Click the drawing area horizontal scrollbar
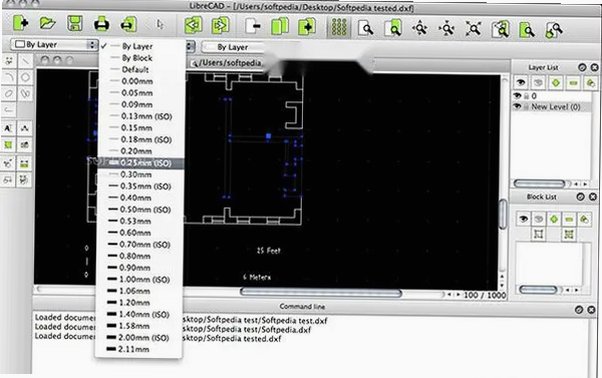This screenshot has width=602, height=378. pyautogui.click(x=321, y=293)
